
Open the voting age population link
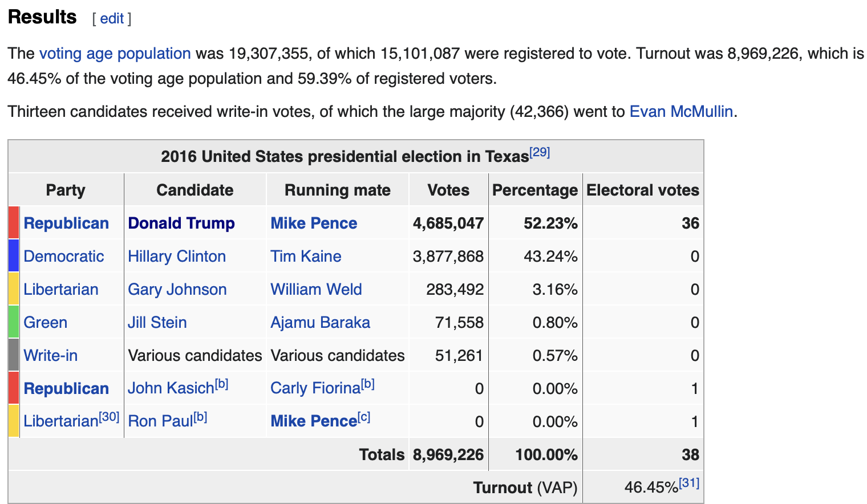[115, 54]
